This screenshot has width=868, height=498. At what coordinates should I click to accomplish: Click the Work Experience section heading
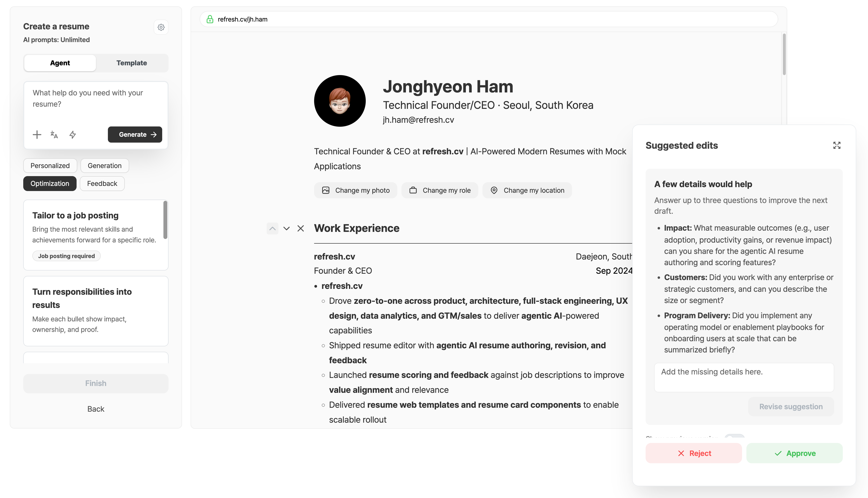(357, 228)
